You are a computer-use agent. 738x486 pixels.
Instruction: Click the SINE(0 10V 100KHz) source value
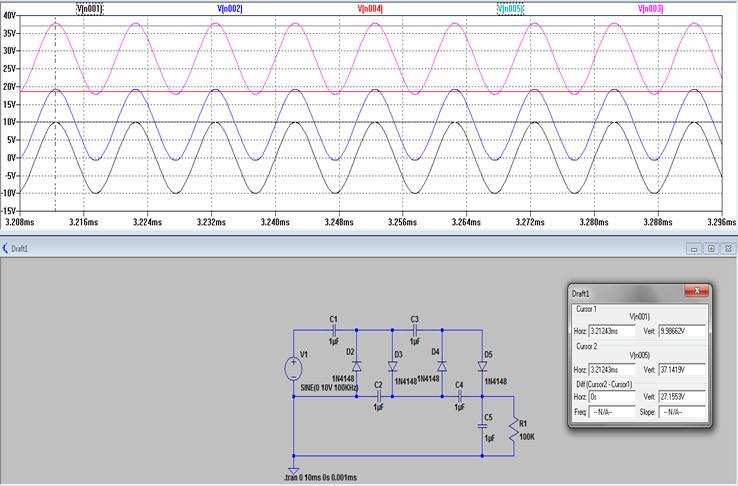335,387
